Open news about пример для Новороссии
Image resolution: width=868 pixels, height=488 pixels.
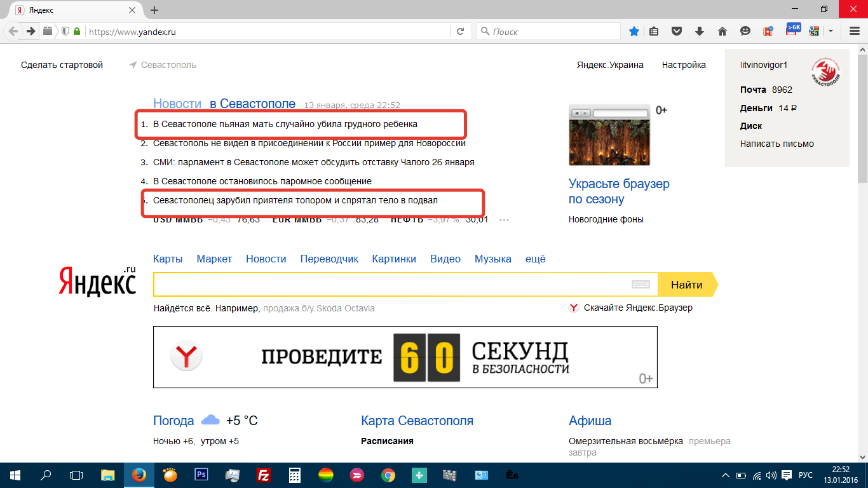click(x=309, y=143)
